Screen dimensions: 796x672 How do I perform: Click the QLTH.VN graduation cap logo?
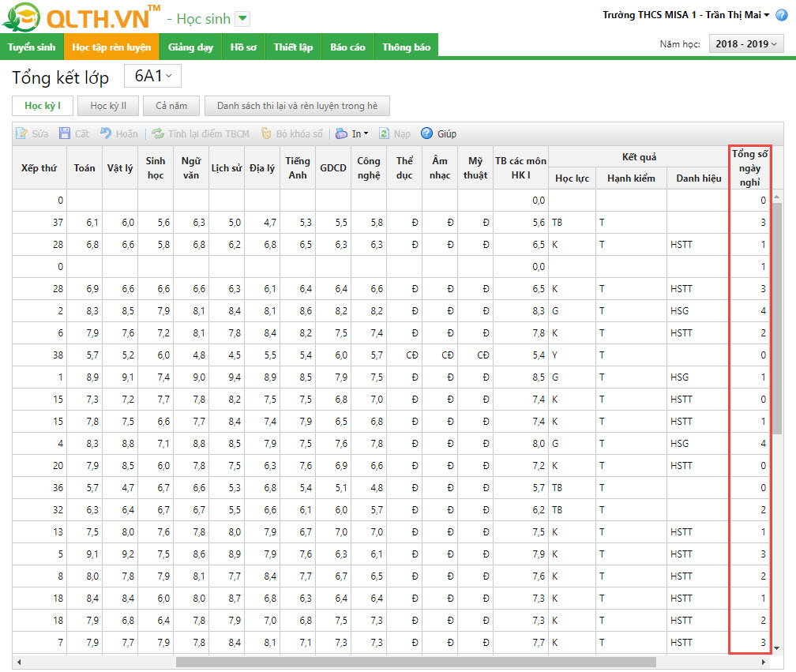[x=21, y=17]
